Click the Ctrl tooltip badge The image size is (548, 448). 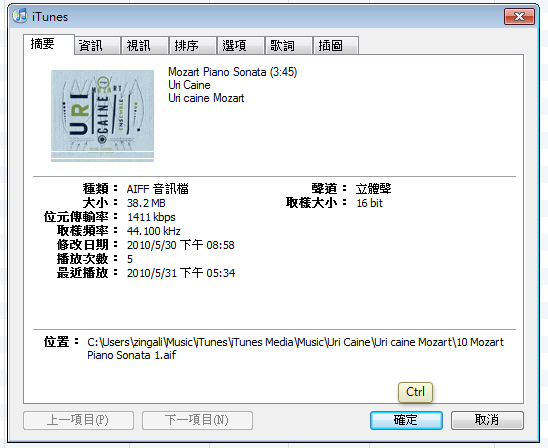click(x=415, y=392)
